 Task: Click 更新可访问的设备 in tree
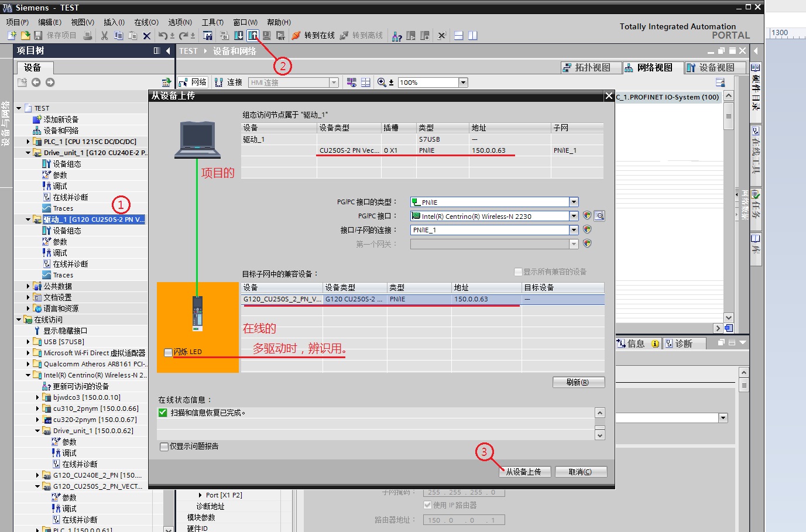(x=81, y=386)
